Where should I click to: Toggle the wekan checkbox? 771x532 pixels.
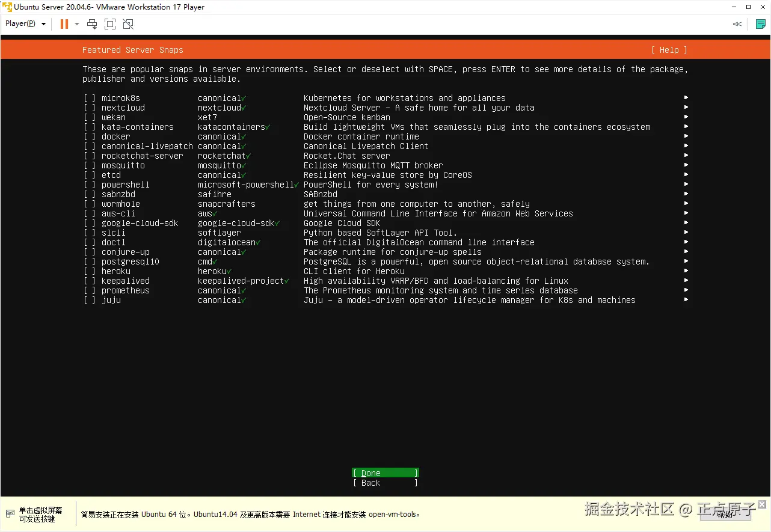coord(90,117)
